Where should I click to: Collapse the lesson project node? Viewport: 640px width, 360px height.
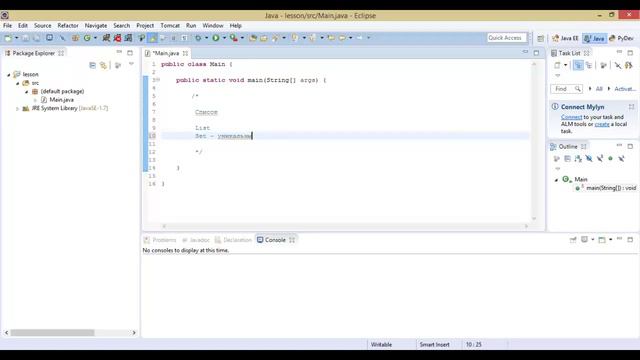tap(9, 75)
